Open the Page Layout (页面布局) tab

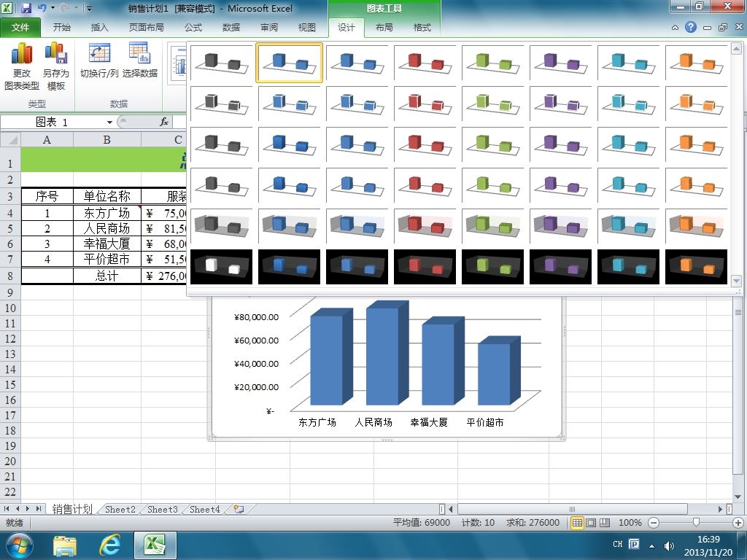click(146, 28)
